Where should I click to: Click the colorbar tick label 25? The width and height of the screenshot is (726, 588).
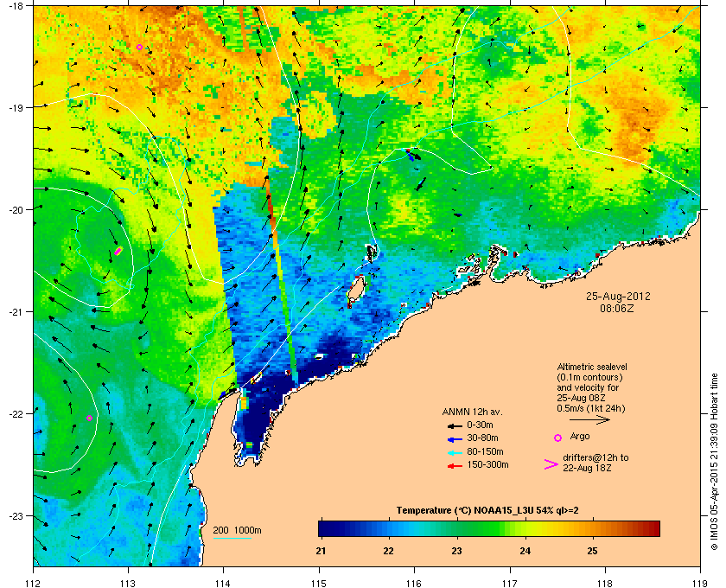592,552
